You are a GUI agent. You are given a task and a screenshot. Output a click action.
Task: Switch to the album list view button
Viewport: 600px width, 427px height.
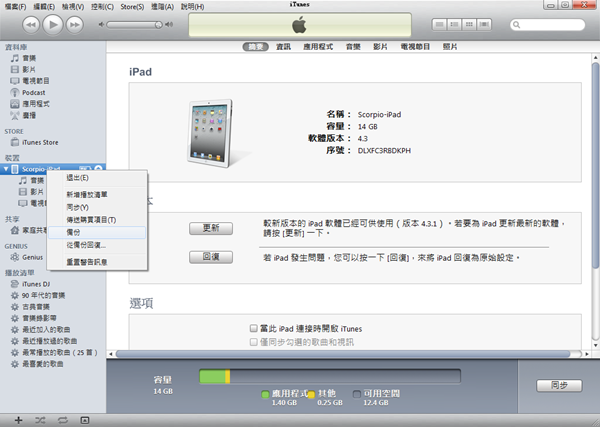[x=454, y=24]
